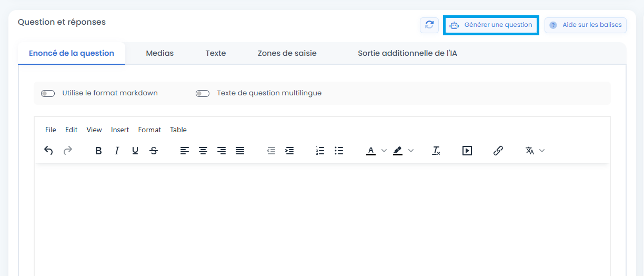Expand text color dropdown arrow
644x276 pixels.
pos(384,151)
